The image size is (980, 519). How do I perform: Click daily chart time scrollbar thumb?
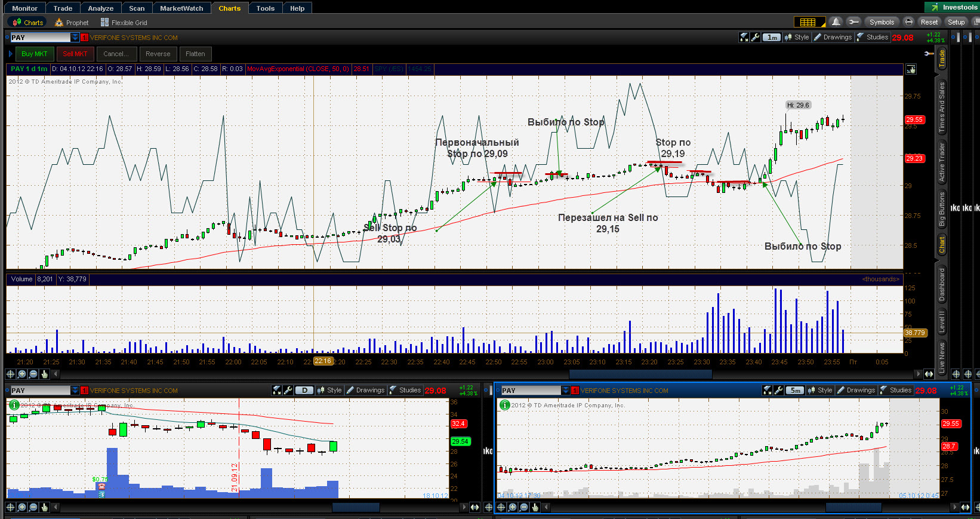[356, 507]
